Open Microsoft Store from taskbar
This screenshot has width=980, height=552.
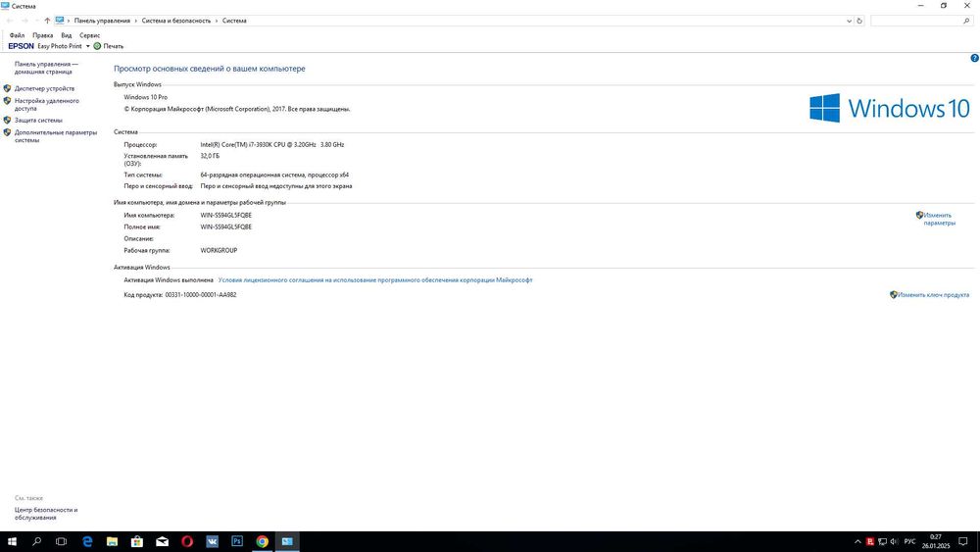137,541
